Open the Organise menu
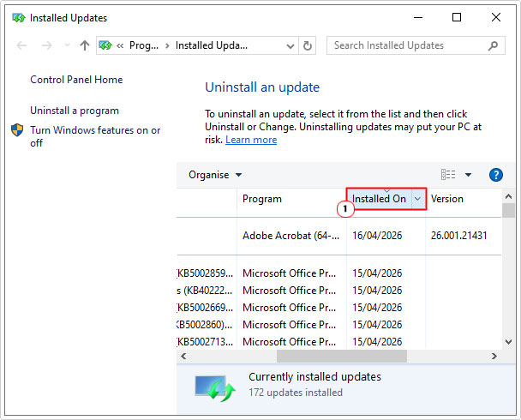Image resolution: width=521 pixels, height=420 pixels. (x=215, y=175)
